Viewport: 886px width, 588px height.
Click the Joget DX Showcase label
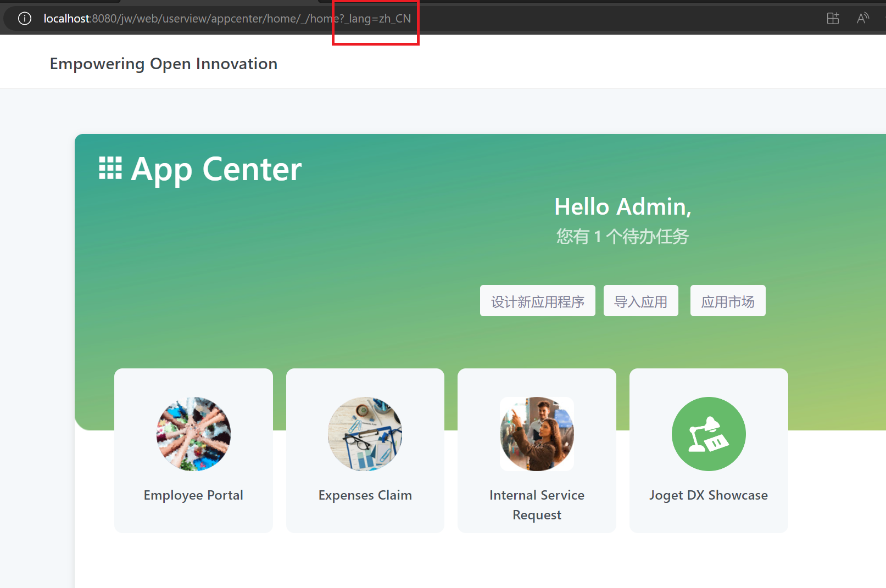tap(709, 495)
